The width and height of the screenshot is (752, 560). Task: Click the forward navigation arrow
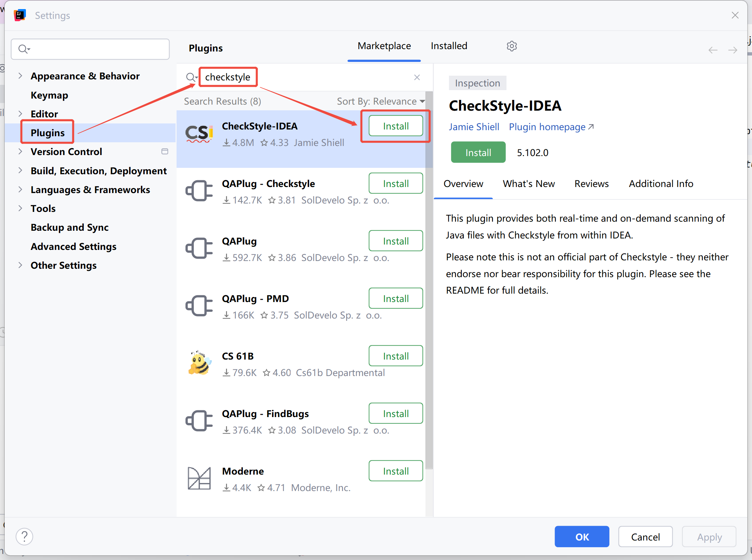tap(732, 50)
